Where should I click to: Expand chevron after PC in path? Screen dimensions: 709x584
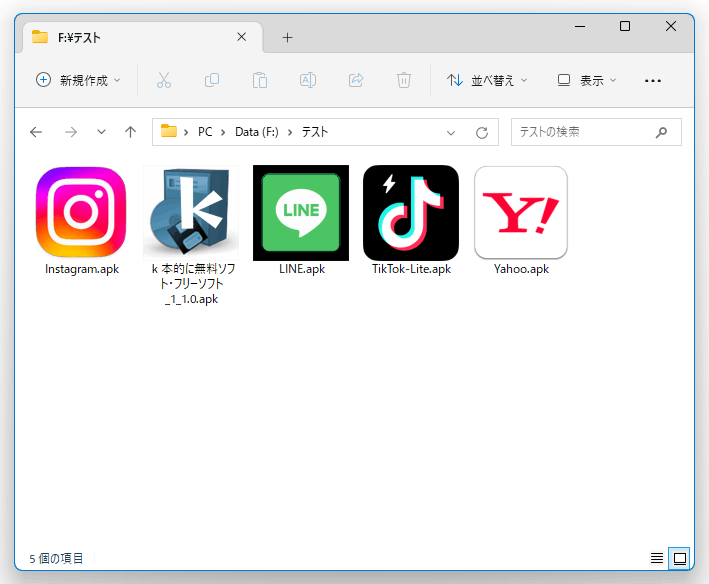click(x=223, y=132)
